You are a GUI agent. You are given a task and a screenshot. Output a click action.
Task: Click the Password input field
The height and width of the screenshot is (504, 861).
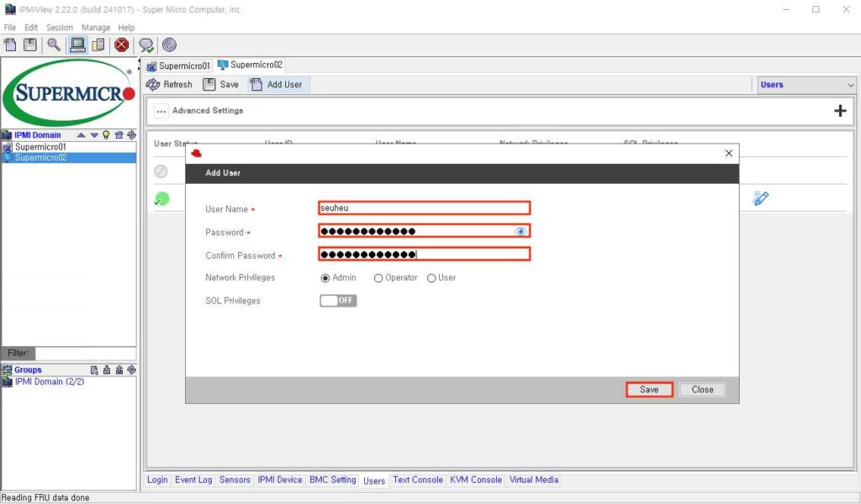424,231
